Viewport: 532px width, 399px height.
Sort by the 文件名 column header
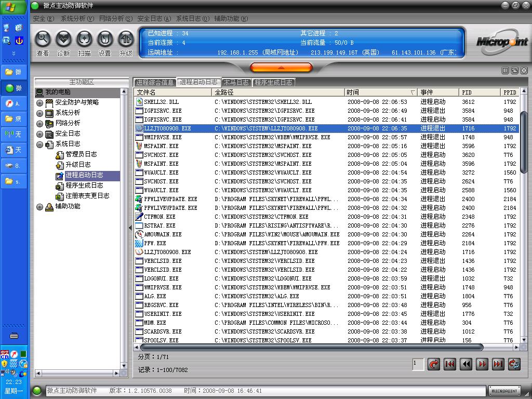tap(173, 92)
